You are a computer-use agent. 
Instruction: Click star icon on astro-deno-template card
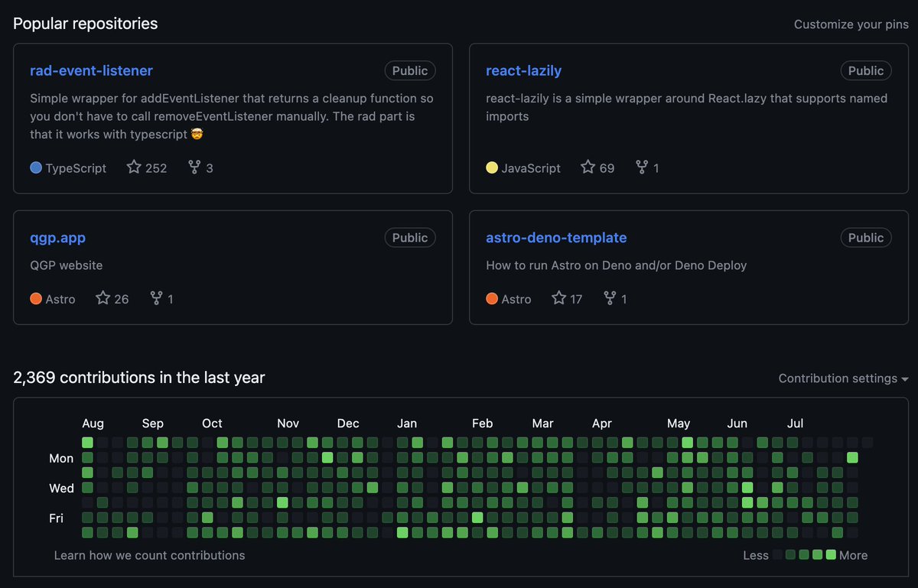point(558,297)
